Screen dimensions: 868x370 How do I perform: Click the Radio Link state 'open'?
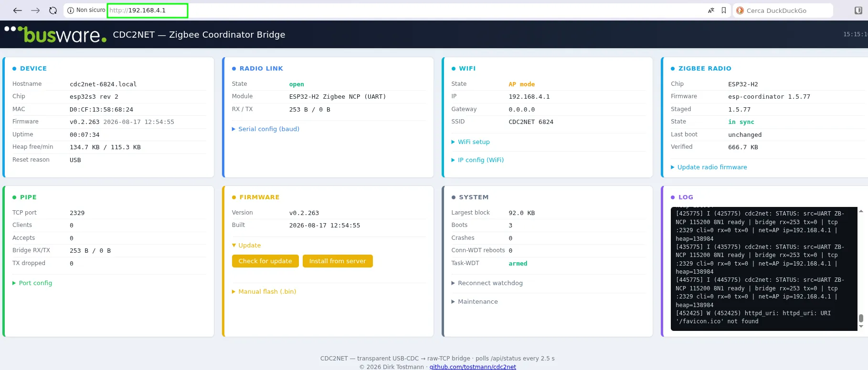[296, 84]
